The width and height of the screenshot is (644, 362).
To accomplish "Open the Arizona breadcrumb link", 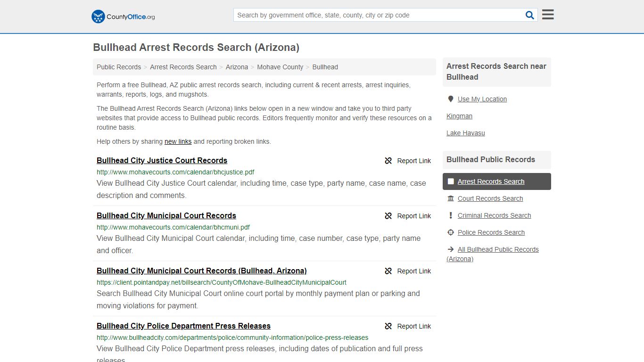I will coord(237,67).
